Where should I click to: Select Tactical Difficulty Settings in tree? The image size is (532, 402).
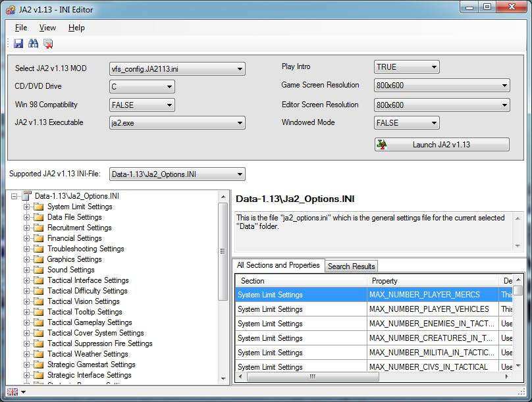87,291
